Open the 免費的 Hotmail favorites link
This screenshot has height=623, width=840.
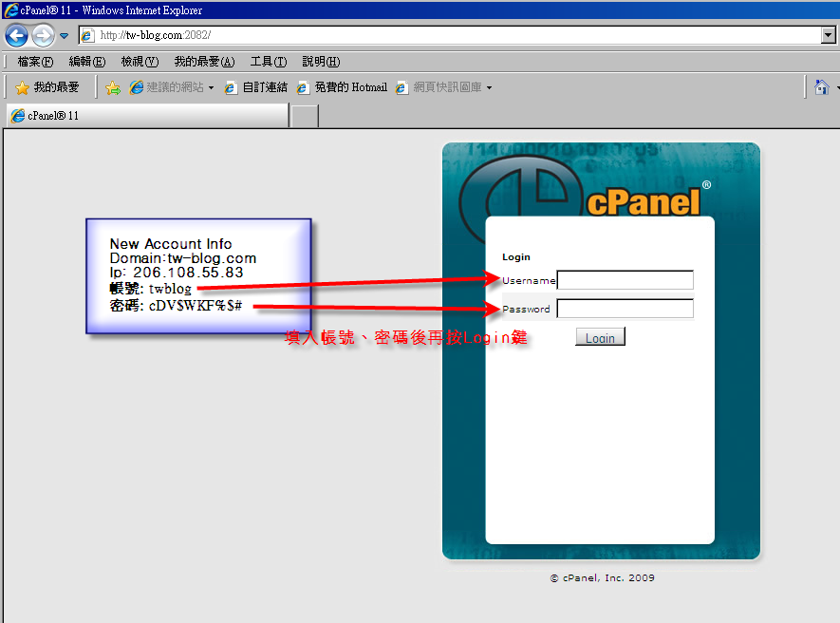click(x=342, y=87)
